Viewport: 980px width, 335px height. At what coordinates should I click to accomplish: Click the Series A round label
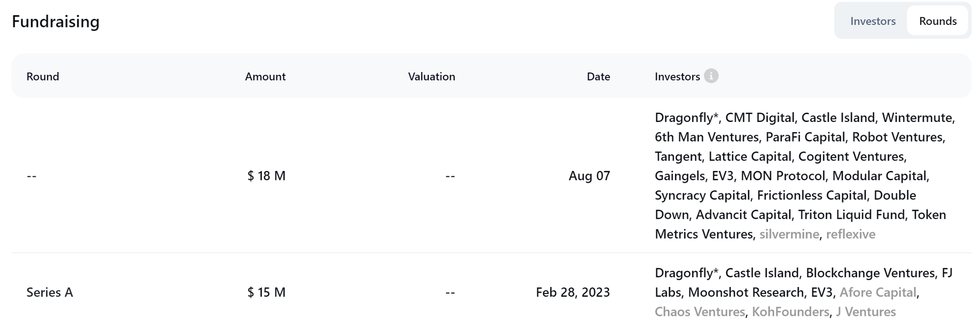pos(49,292)
